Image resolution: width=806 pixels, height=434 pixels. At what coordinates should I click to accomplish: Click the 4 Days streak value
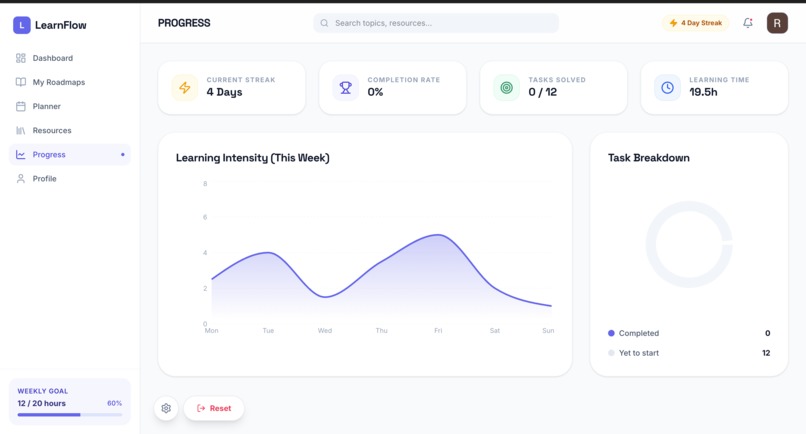tap(224, 92)
